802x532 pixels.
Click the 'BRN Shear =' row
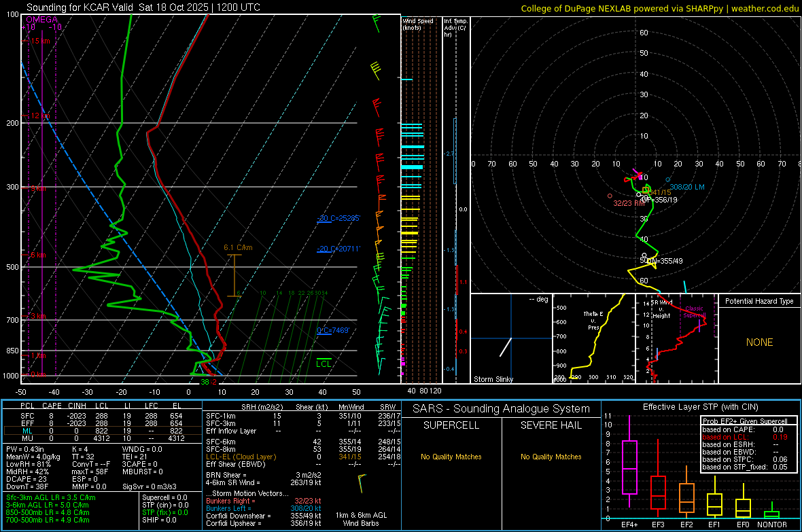(x=264, y=475)
